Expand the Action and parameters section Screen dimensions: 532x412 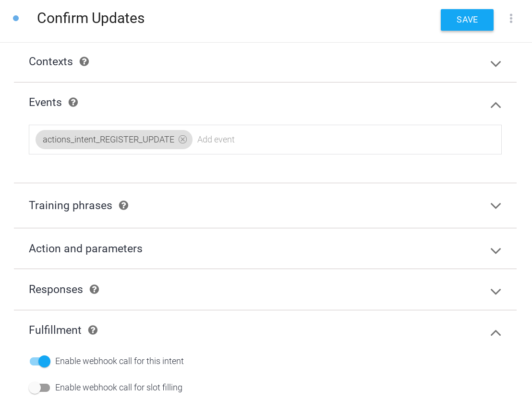496,251
